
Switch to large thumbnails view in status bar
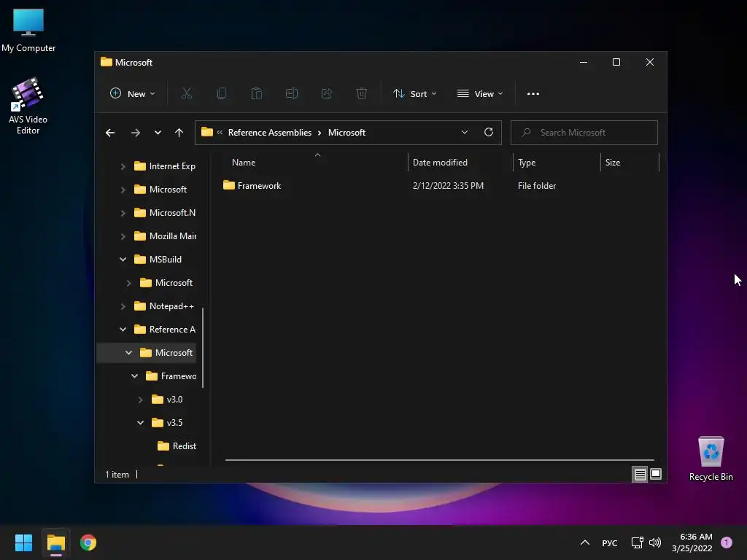(x=656, y=474)
